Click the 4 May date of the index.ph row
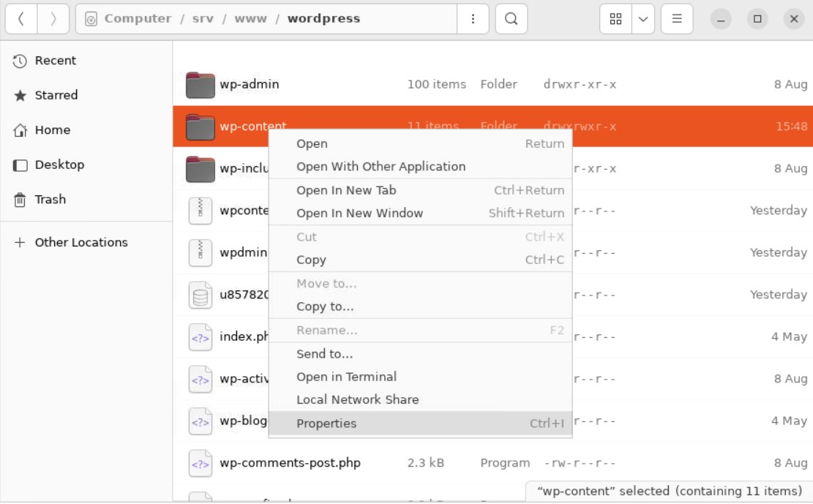Screen dimensions: 813x504 [789, 337]
